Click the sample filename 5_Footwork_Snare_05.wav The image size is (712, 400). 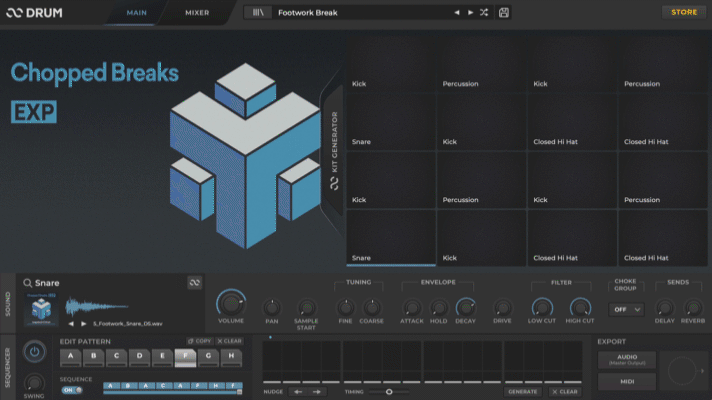pyautogui.click(x=128, y=324)
